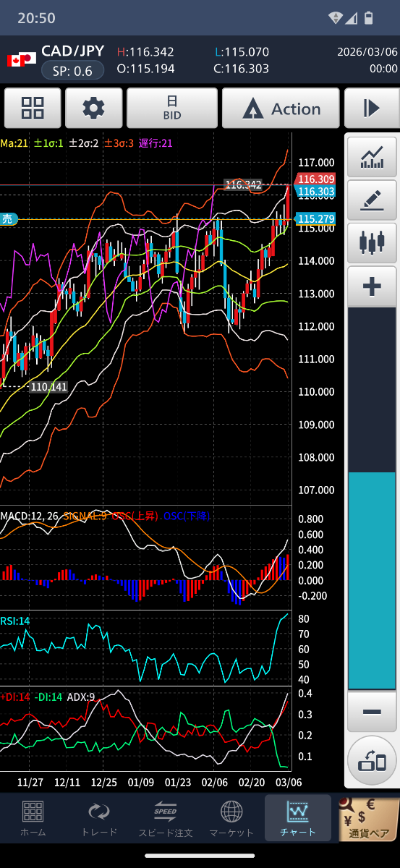Tap the 115.279 price label

click(315, 218)
